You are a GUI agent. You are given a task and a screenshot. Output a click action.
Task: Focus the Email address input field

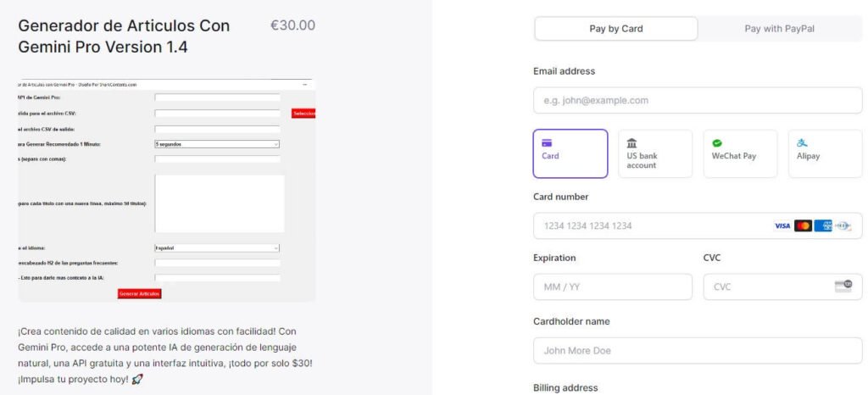pyautogui.click(x=697, y=100)
